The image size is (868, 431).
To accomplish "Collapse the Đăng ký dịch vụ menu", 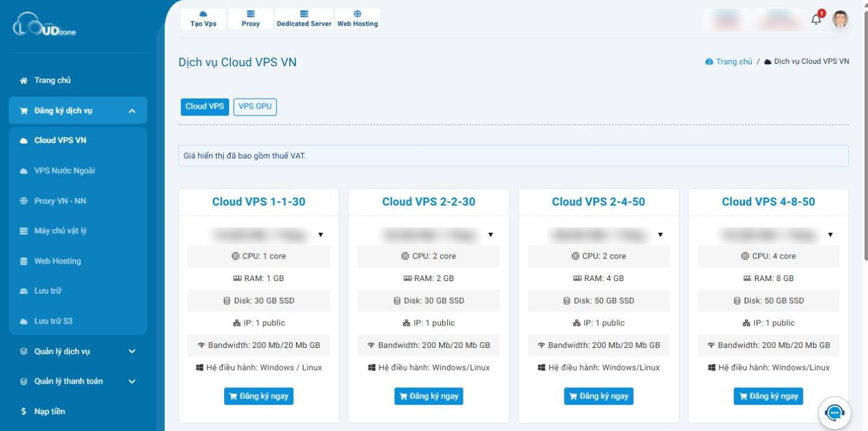I will click(x=78, y=111).
